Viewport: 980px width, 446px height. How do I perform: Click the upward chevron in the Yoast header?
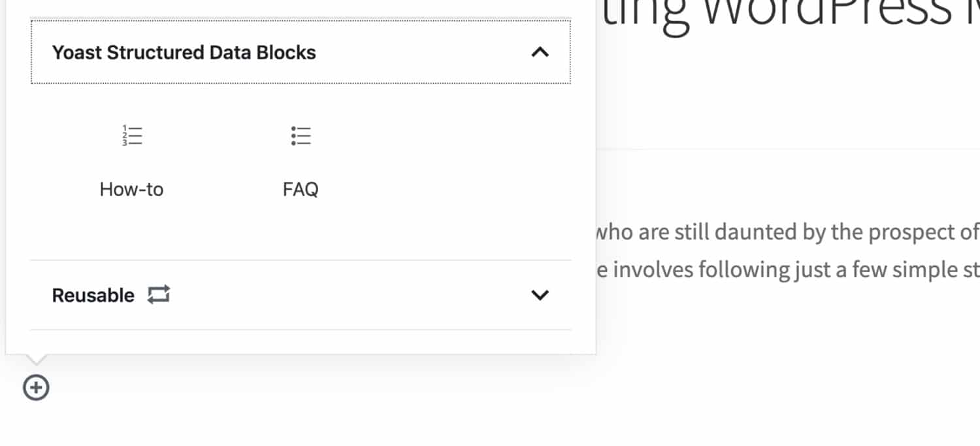coord(540,52)
